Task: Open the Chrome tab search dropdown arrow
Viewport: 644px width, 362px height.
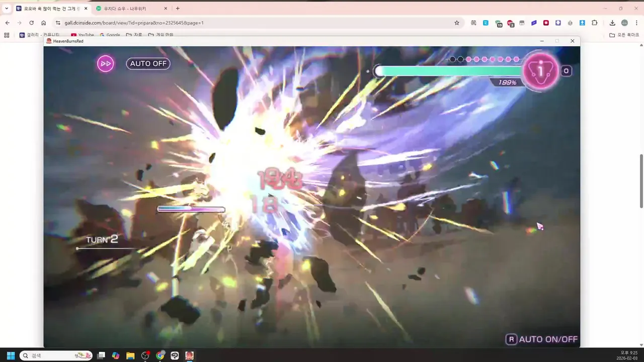Action: click(x=7, y=9)
